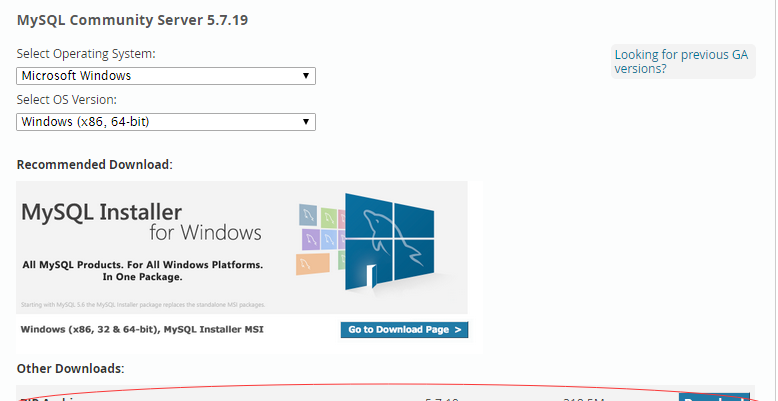778x401 pixels.
Task: Open the Select OS Version dropdown
Action: click(x=166, y=122)
